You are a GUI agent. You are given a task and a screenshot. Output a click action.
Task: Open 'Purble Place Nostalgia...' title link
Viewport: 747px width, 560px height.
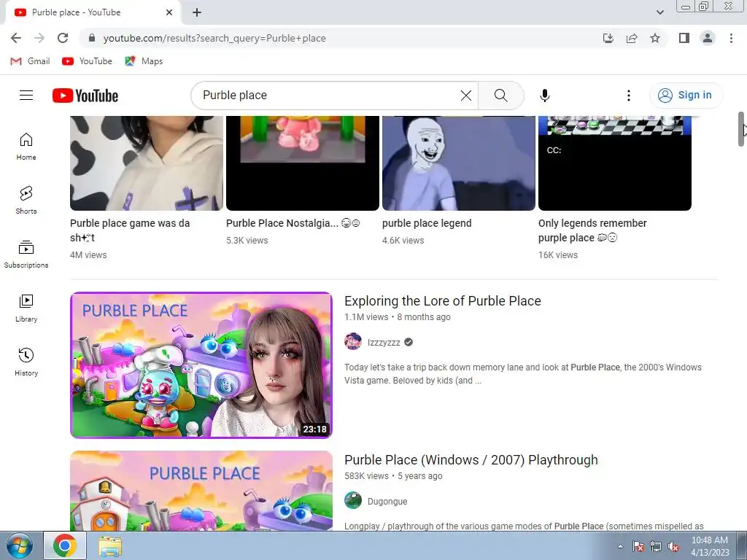293,223
